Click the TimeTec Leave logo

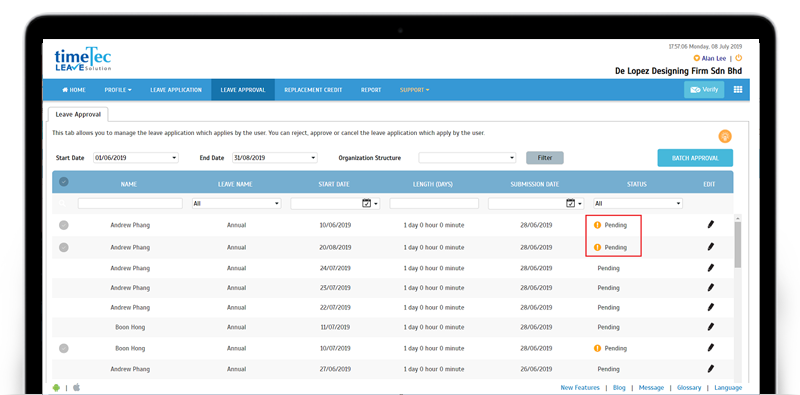[x=83, y=59]
